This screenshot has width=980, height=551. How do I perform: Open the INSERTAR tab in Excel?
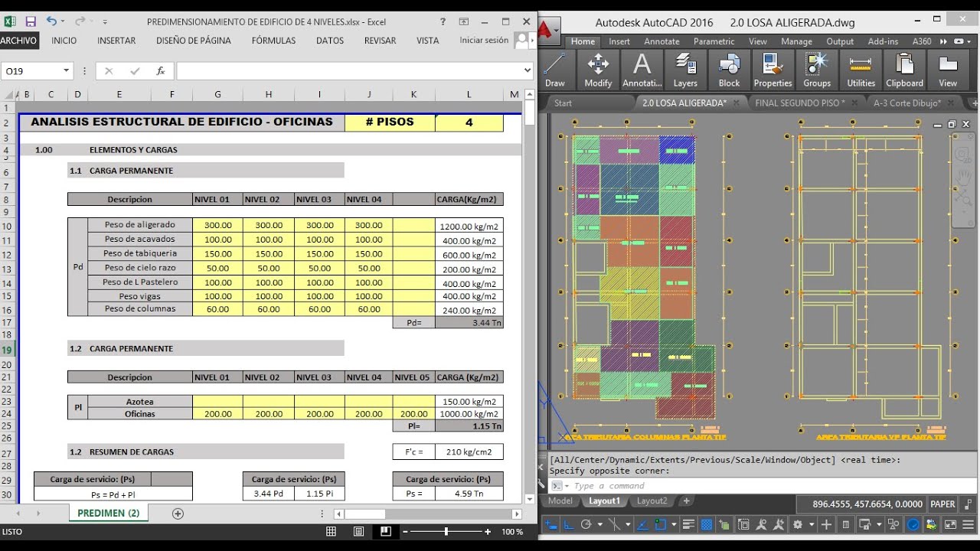coord(116,41)
